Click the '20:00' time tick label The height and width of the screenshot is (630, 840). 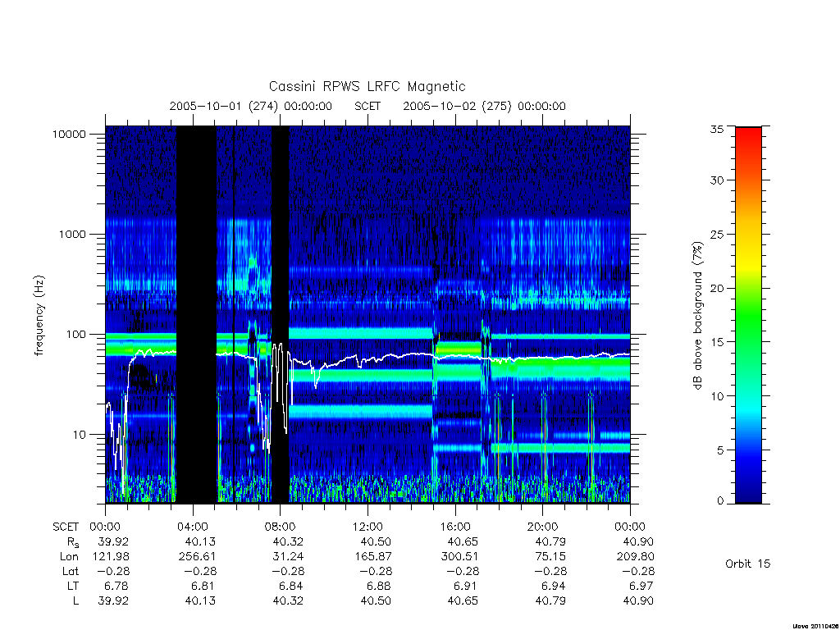click(x=543, y=527)
